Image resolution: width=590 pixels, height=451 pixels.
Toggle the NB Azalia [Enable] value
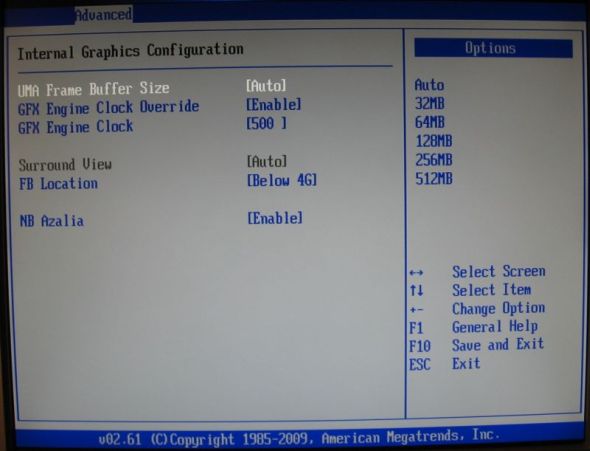275,218
